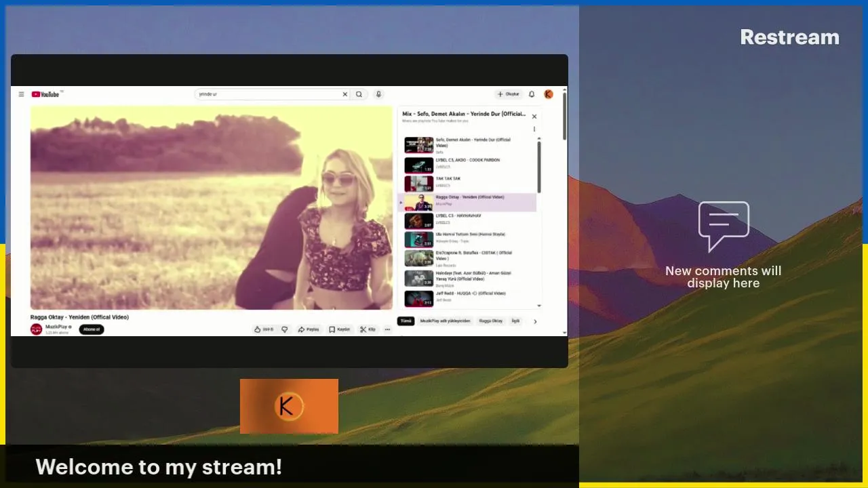The height and width of the screenshot is (488, 868).
Task: Show more filter chips with the arrow
Action: 535,321
